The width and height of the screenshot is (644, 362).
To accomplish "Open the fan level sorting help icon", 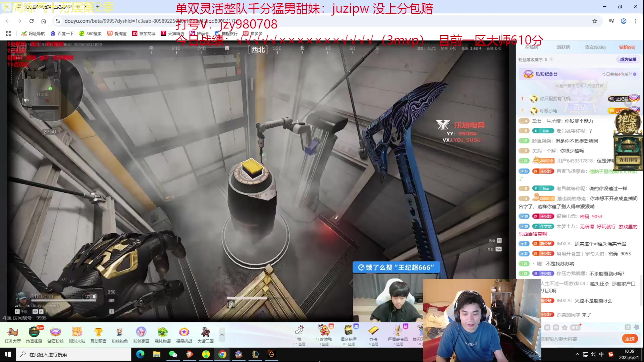I will [551, 60].
